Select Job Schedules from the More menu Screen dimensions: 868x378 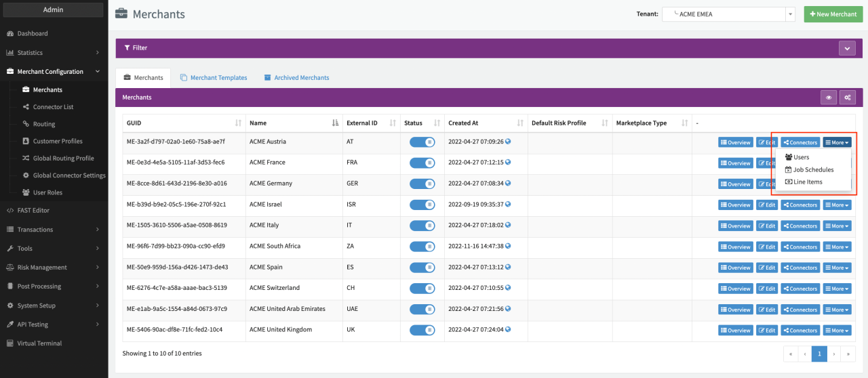[813, 170]
